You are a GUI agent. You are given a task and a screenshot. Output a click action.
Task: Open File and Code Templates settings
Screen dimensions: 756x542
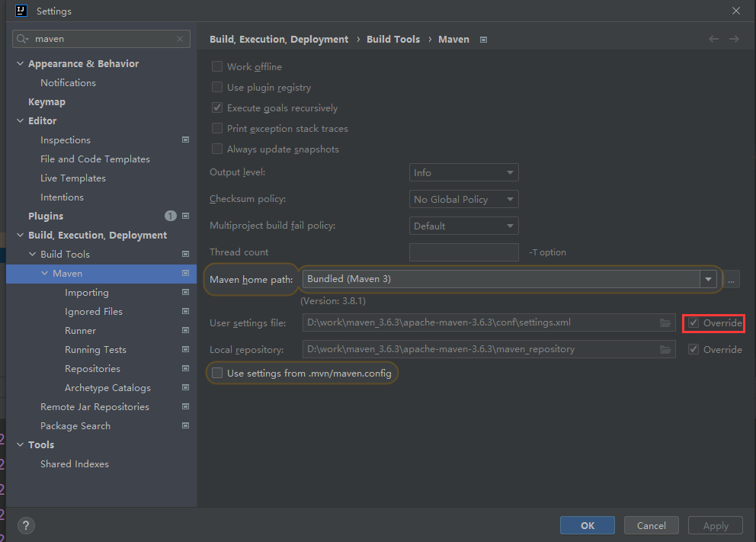pos(95,159)
